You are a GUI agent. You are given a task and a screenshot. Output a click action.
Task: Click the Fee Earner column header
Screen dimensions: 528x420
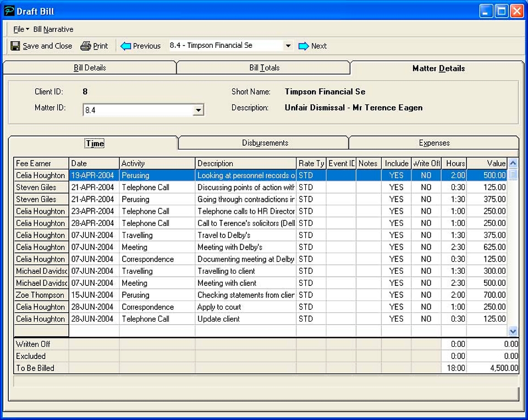(x=41, y=163)
